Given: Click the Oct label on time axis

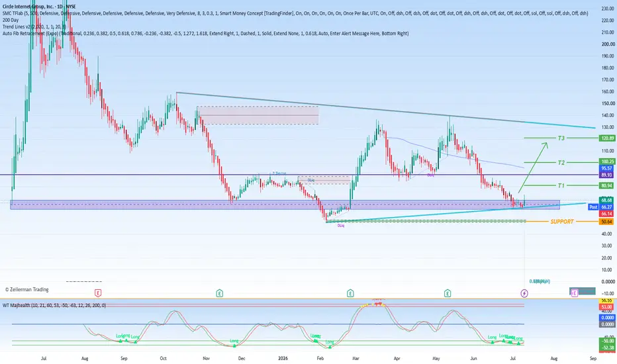Looking at the screenshot, I should click(163, 359).
